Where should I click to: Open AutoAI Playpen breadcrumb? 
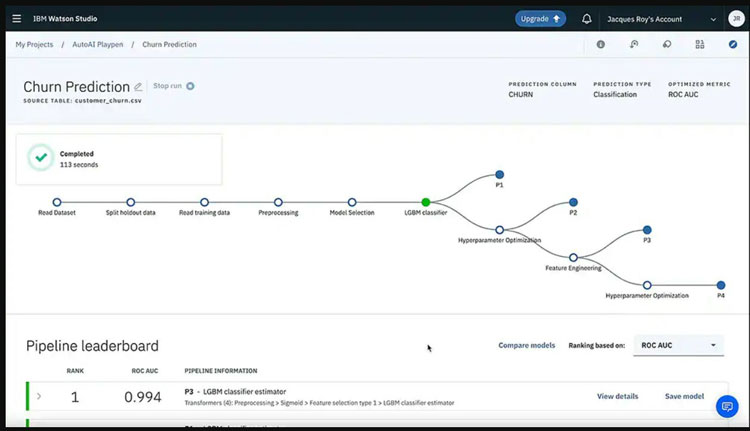click(98, 44)
